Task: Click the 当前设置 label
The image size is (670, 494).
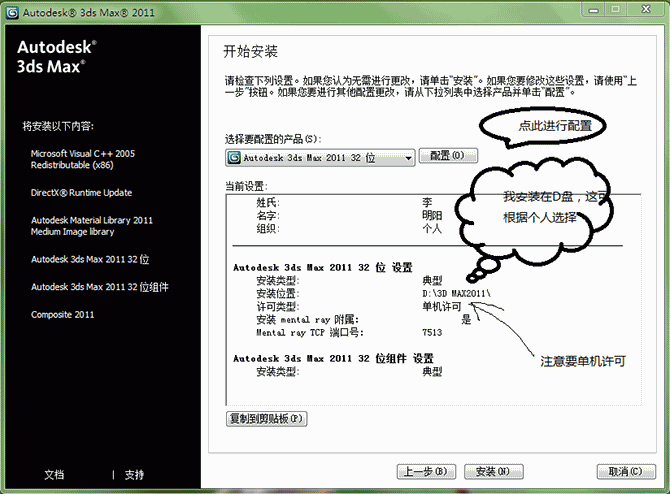Action: pos(246,186)
